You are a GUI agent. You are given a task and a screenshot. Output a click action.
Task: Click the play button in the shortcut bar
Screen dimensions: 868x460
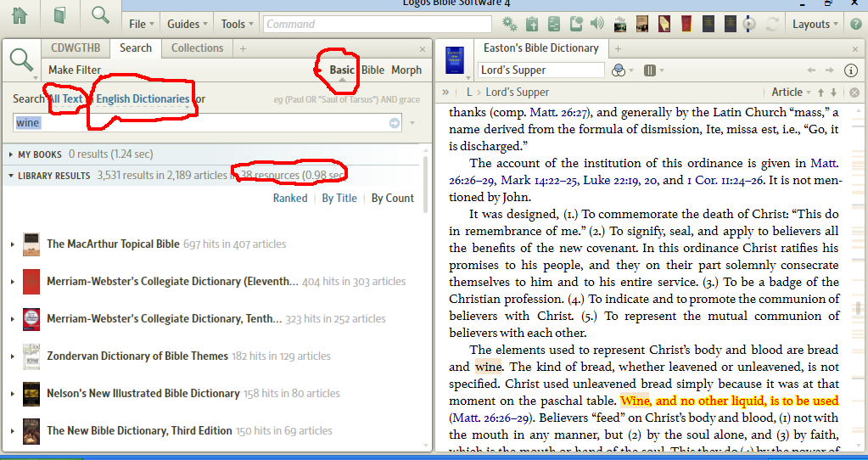(749, 24)
